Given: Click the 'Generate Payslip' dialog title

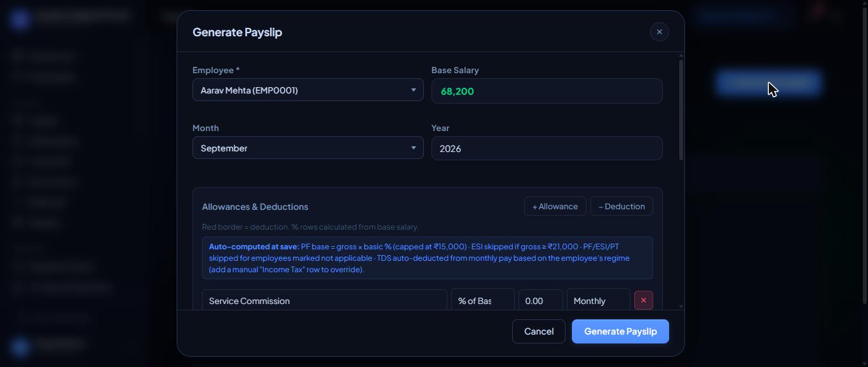Looking at the screenshot, I should tap(237, 32).
